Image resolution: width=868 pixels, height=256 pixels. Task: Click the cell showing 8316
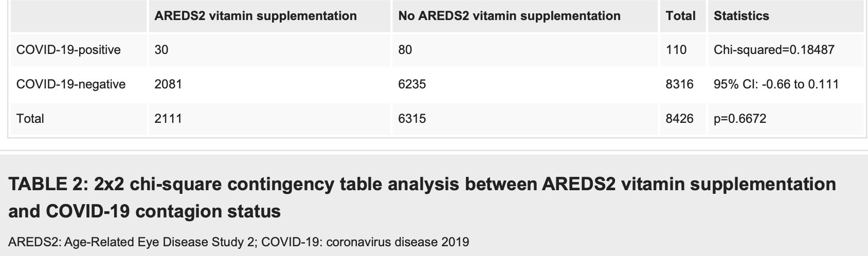pos(679,84)
